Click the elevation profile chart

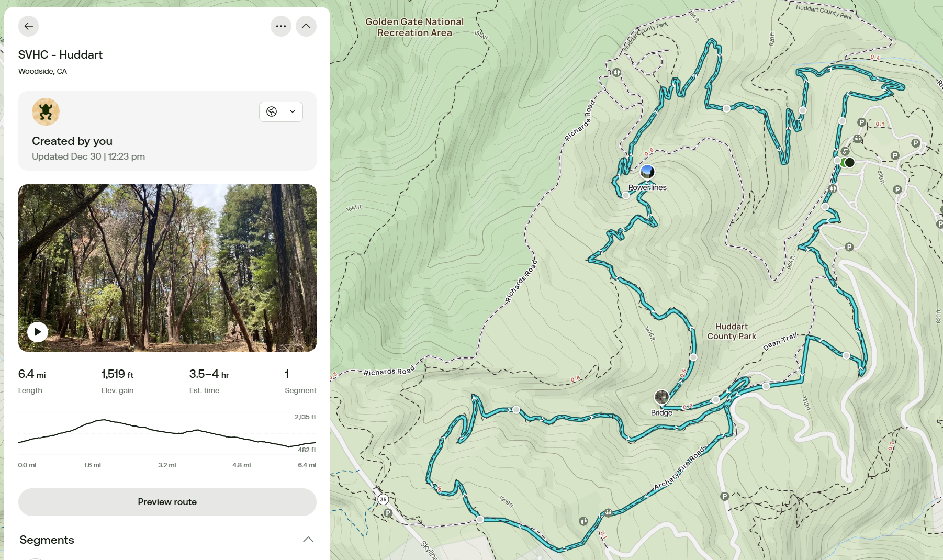pyautogui.click(x=167, y=433)
